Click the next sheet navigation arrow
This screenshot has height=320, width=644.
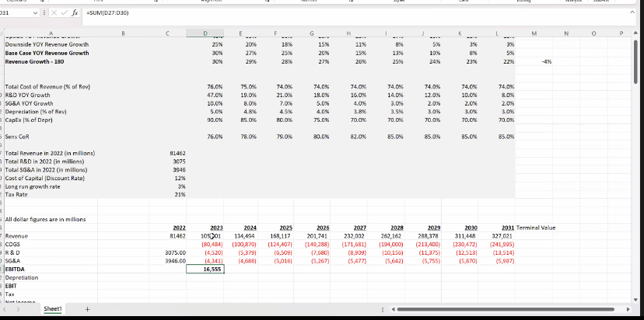[18, 309]
